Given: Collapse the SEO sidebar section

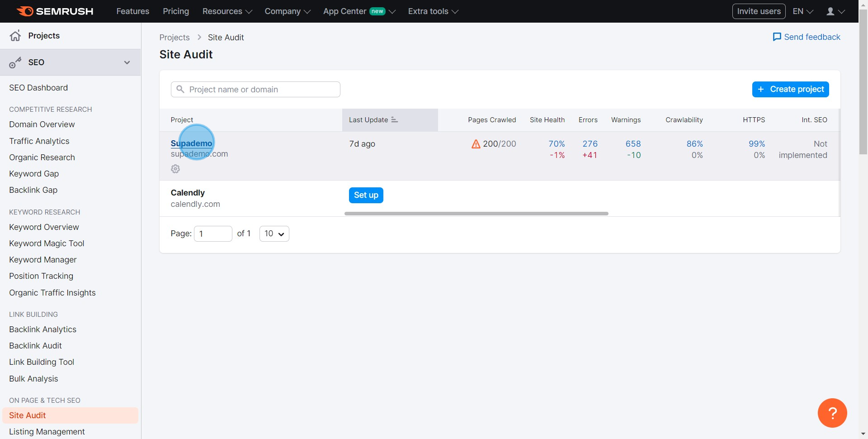Looking at the screenshot, I should pos(127,62).
